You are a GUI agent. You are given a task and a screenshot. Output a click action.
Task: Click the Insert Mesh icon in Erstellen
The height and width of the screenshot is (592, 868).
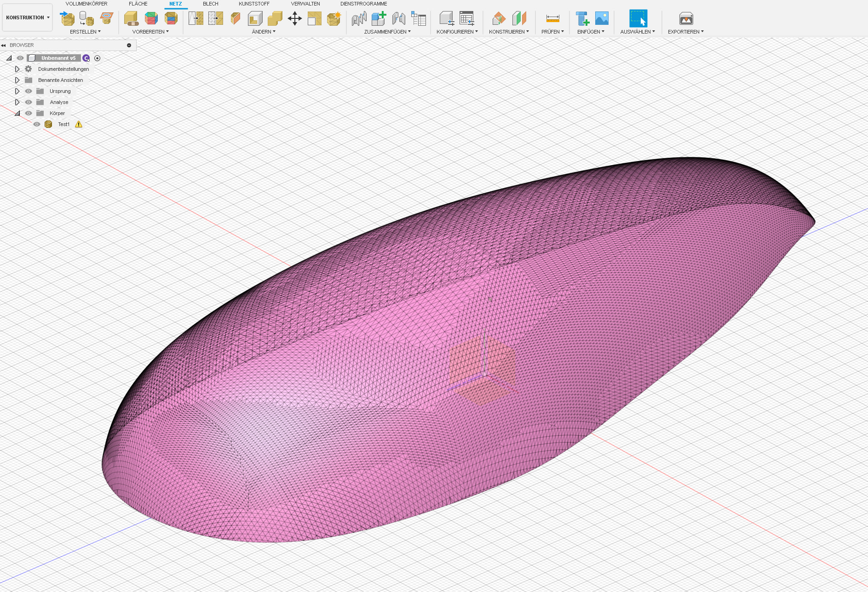tap(67, 18)
